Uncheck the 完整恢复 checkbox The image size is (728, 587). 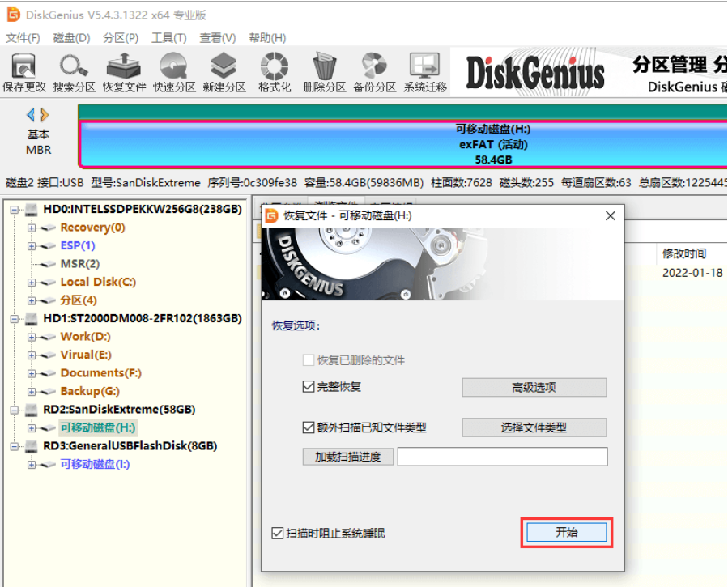pos(308,388)
